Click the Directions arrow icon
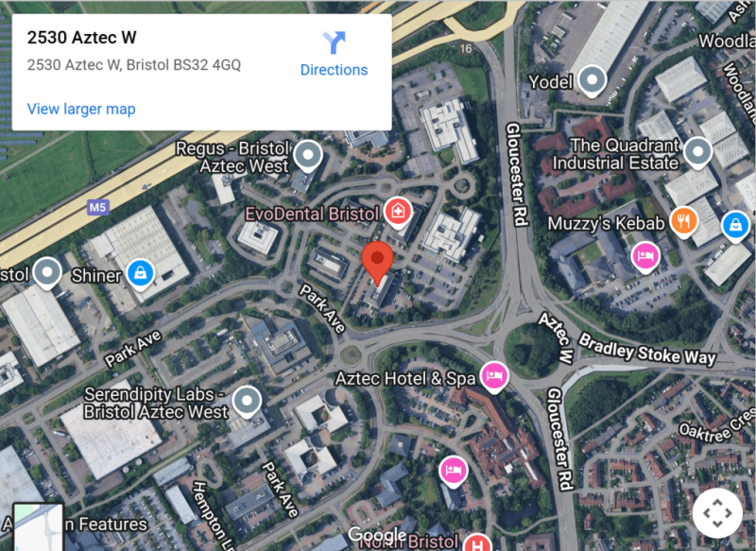This screenshot has width=756, height=551. point(334,43)
